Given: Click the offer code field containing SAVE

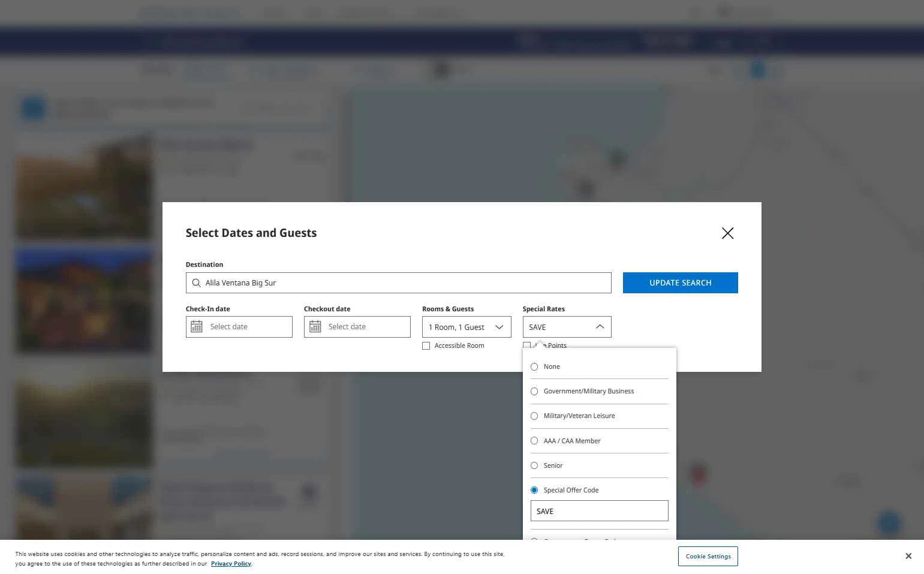Looking at the screenshot, I should click(599, 511).
